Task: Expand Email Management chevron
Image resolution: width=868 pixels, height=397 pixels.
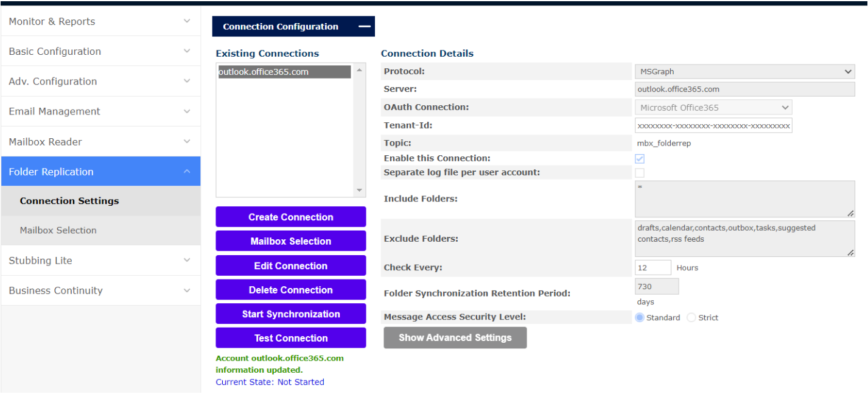Action: [187, 111]
